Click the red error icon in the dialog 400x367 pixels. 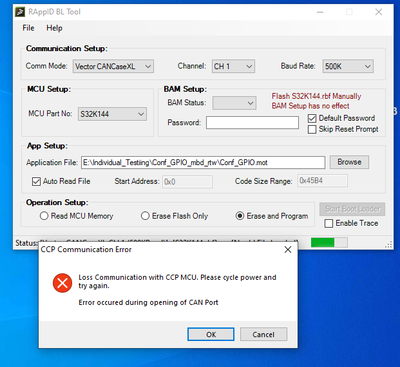click(x=62, y=283)
